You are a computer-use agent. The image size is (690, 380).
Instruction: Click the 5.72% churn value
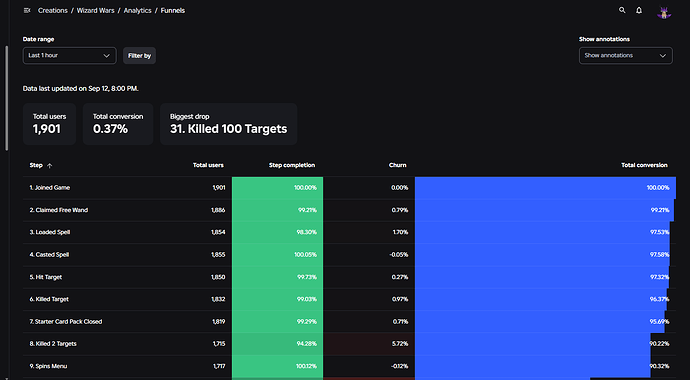click(x=400, y=344)
